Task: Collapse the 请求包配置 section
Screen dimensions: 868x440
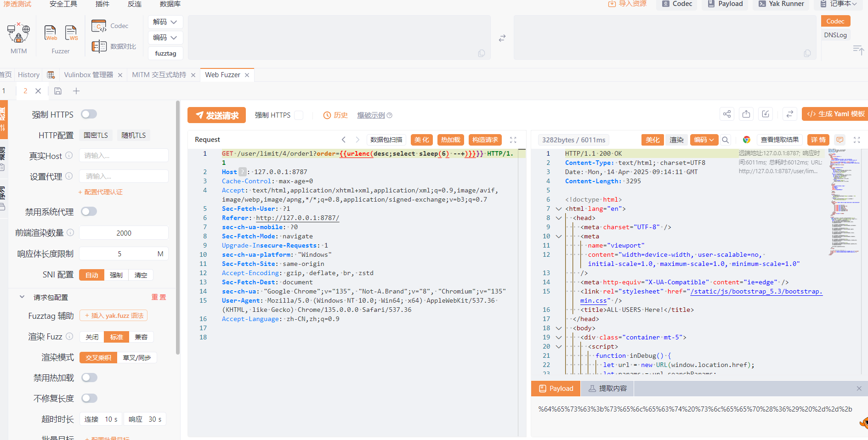Action: click(x=22, y=297)
